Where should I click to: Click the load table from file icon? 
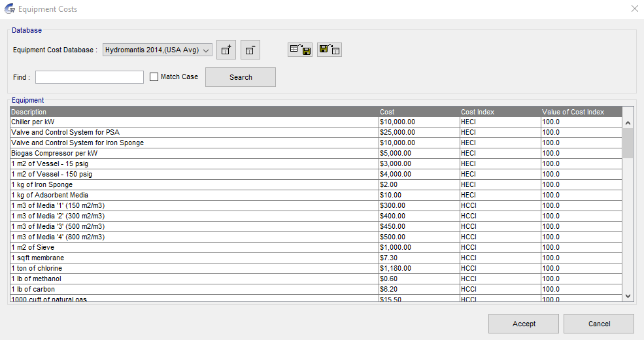coord(330,50)
